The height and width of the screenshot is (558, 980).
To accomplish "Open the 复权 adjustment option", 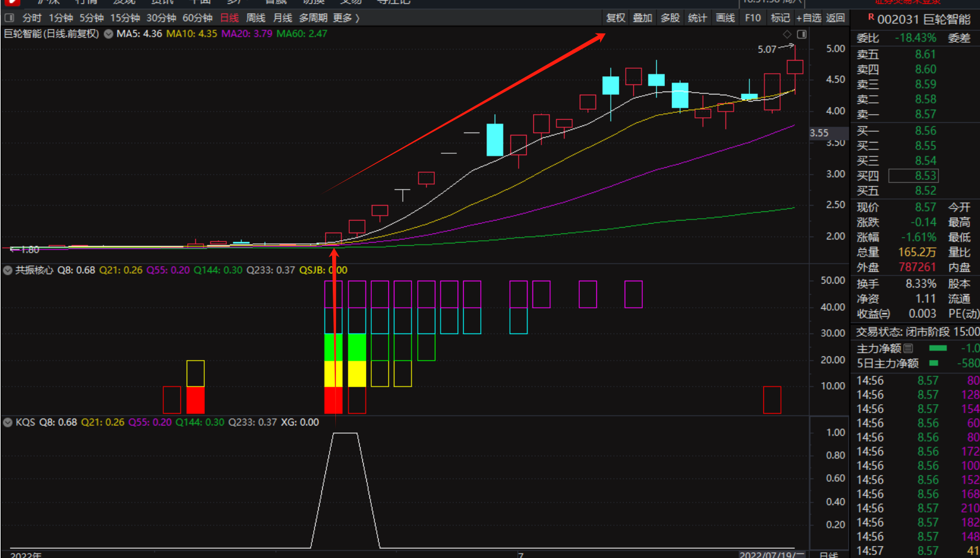I will [x=616, y=18].
